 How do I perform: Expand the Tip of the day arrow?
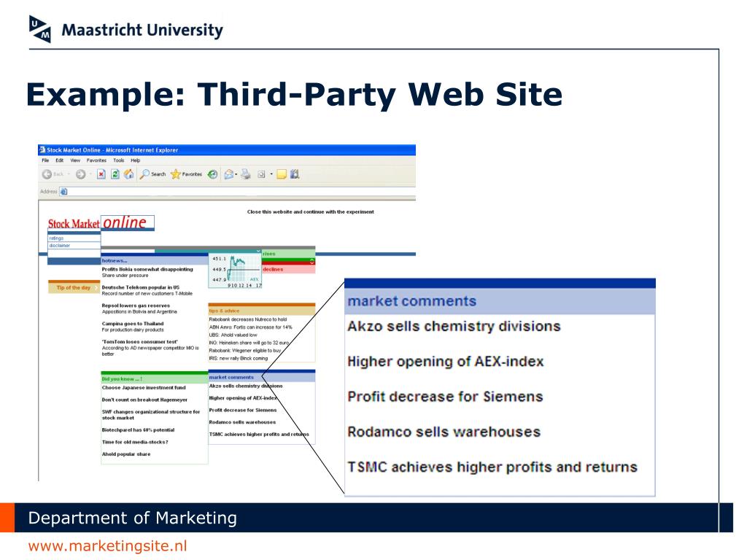[96, 287]
